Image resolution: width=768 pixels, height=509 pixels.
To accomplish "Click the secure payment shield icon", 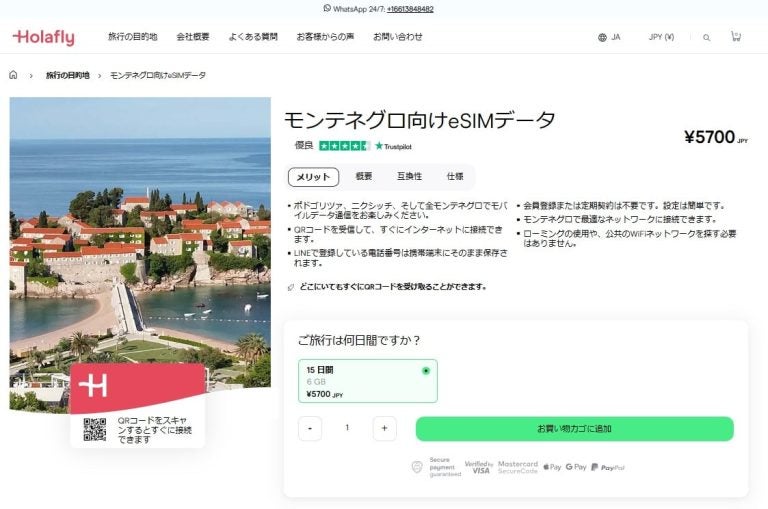I will (x=417, y=467).
